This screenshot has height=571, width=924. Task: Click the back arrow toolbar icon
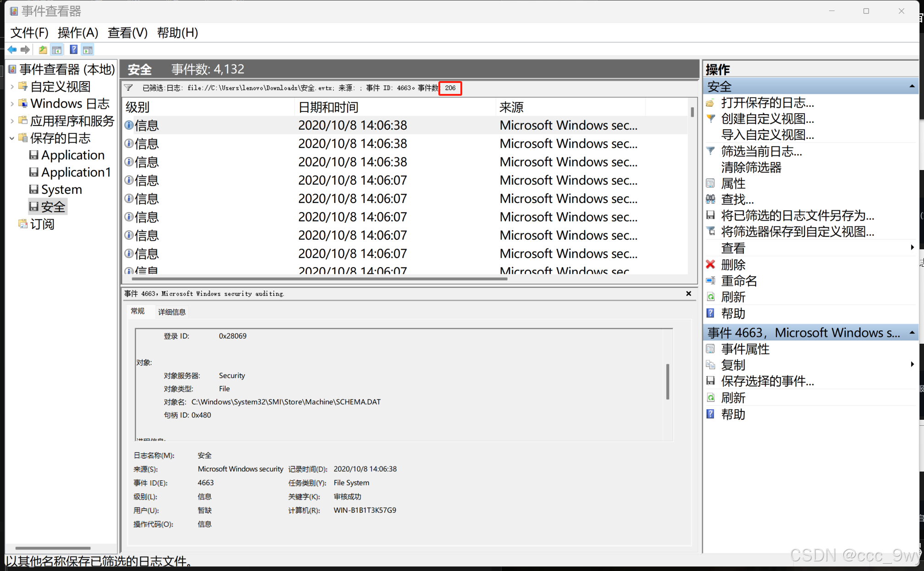[x=12, y=49]
